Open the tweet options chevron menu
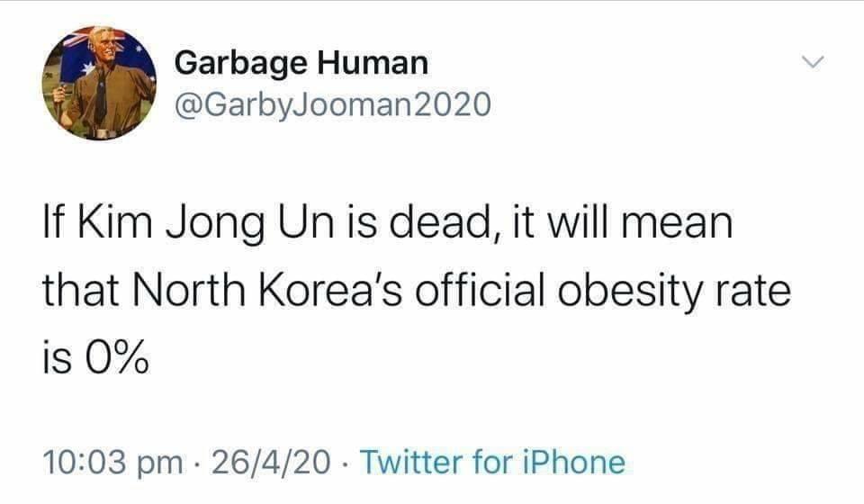Image resolution: width=864 pixels, height=504 pixels. [813, 63]
